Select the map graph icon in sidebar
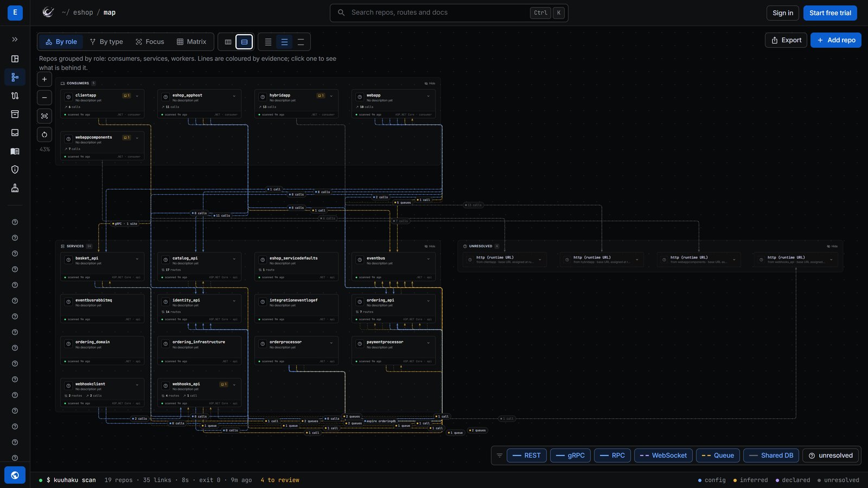The image size is (868, 488). 15,78
